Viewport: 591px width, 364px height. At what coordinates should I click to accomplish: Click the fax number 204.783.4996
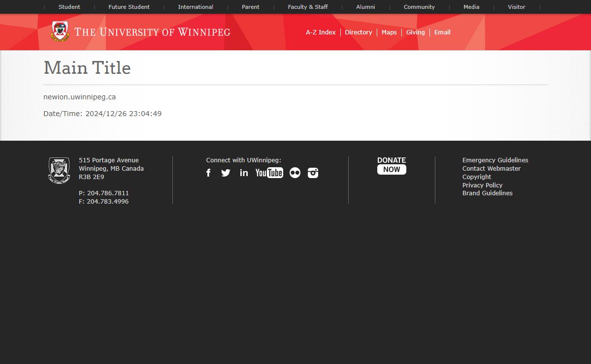[104, 202]
